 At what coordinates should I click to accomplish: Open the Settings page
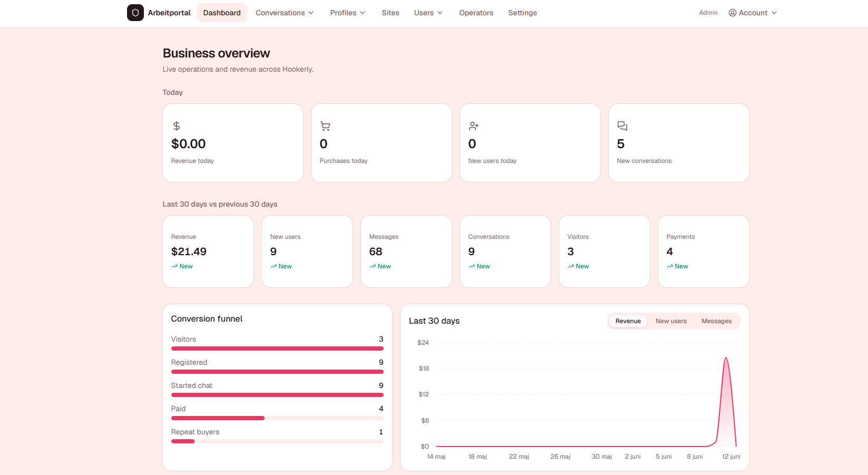[522, 13]
